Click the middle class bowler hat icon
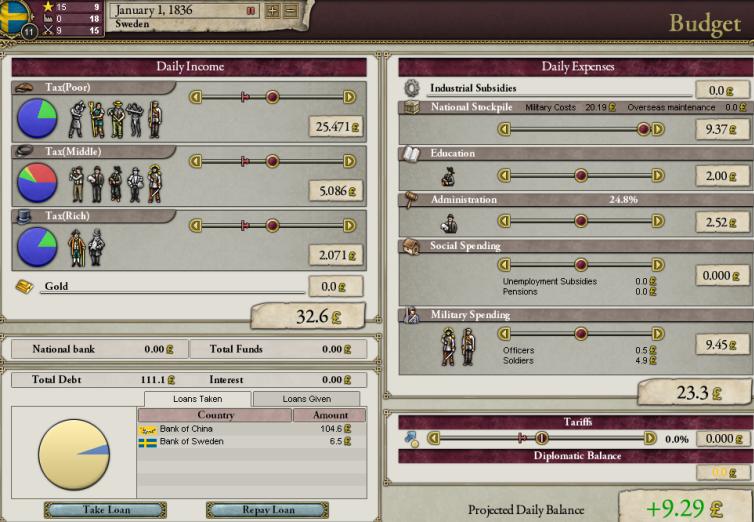The image size is (754, 522). point(24,151)
